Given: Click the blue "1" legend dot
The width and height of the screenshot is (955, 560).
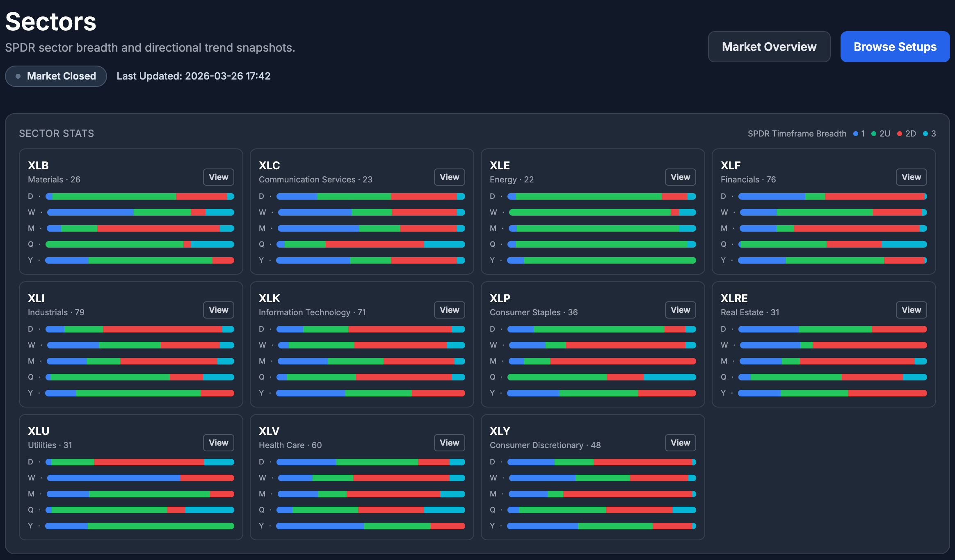Looking at the screenshot, I should [856, 134].
